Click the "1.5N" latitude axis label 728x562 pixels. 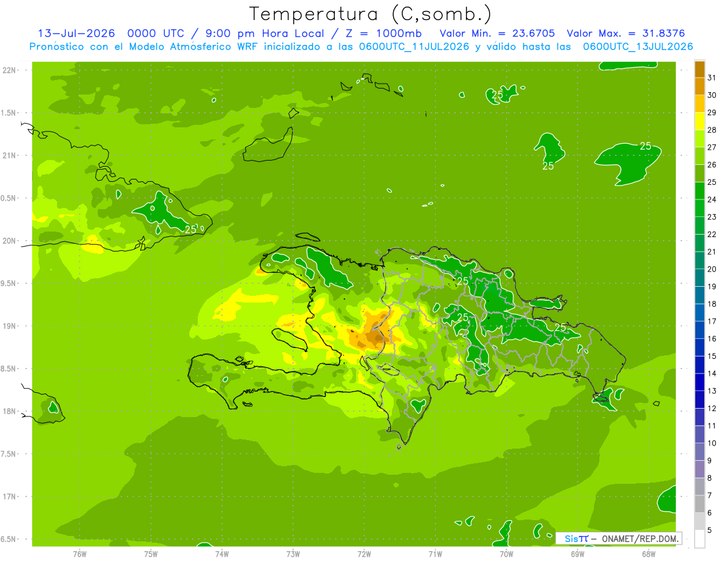[x=9, y=113]
